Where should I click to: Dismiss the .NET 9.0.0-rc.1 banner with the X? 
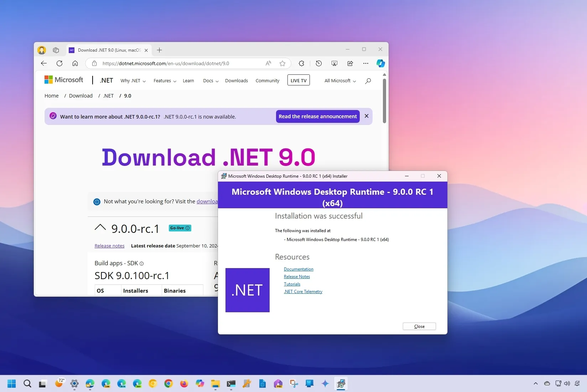click(x=367, y=116)
